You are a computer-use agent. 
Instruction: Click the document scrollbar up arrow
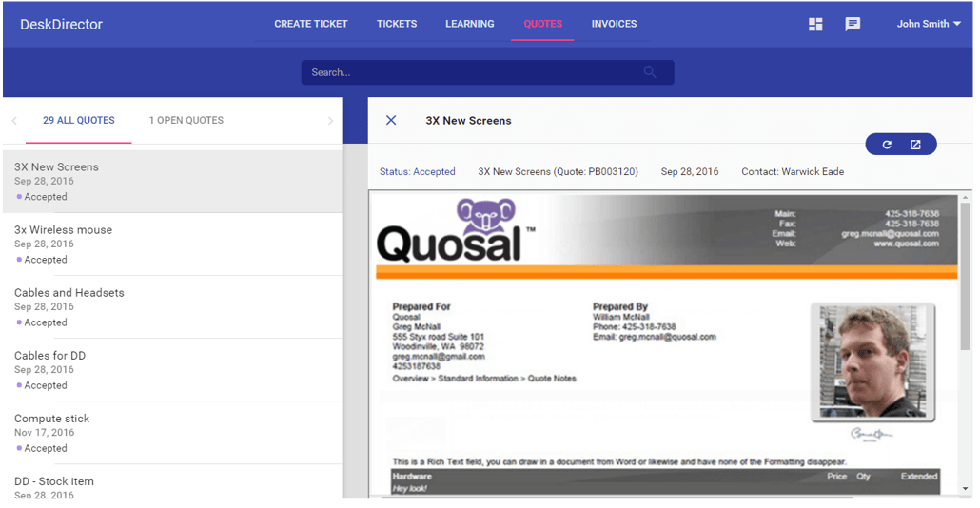pos(965,198)
